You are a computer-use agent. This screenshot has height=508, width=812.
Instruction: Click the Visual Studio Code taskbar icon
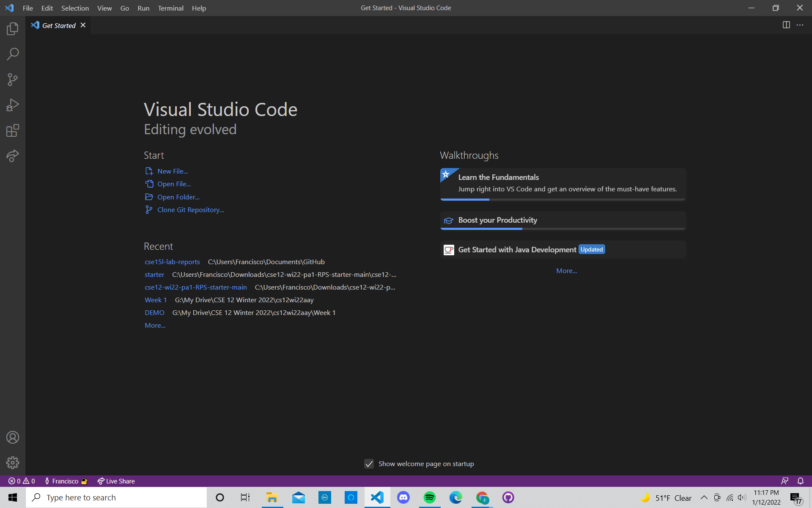click(377, 497)
